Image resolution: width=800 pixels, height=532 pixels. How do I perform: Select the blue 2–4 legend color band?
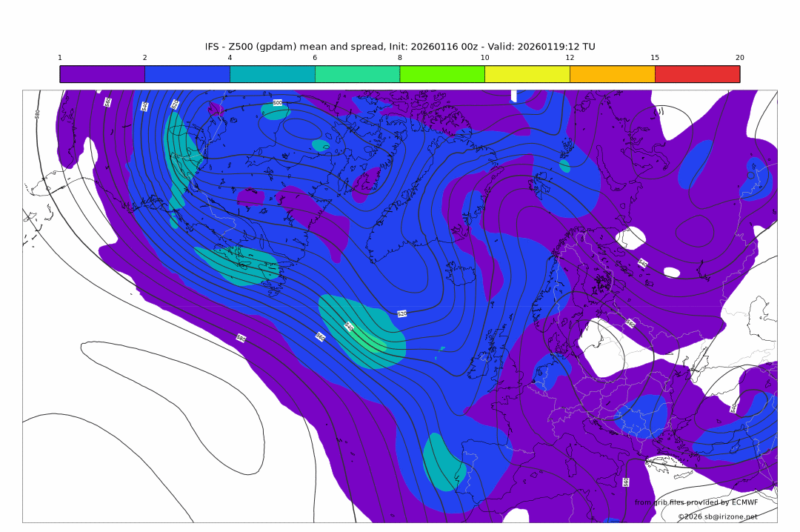coord(187,74)
